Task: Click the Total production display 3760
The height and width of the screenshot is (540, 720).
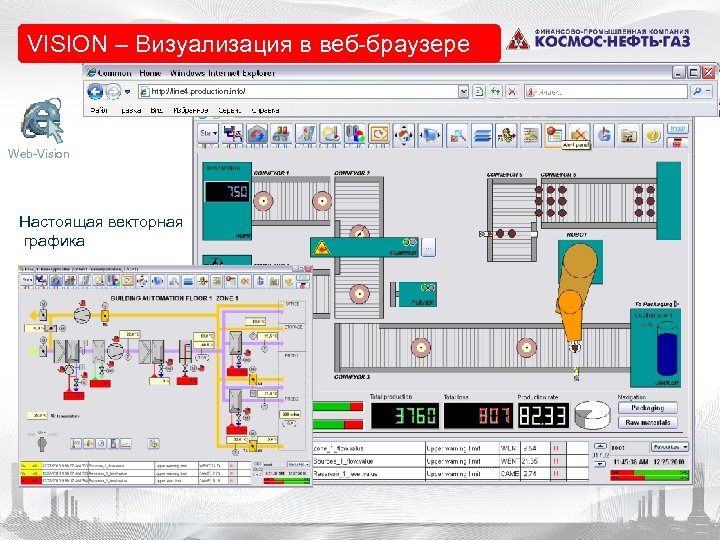Action: [405, 416]
